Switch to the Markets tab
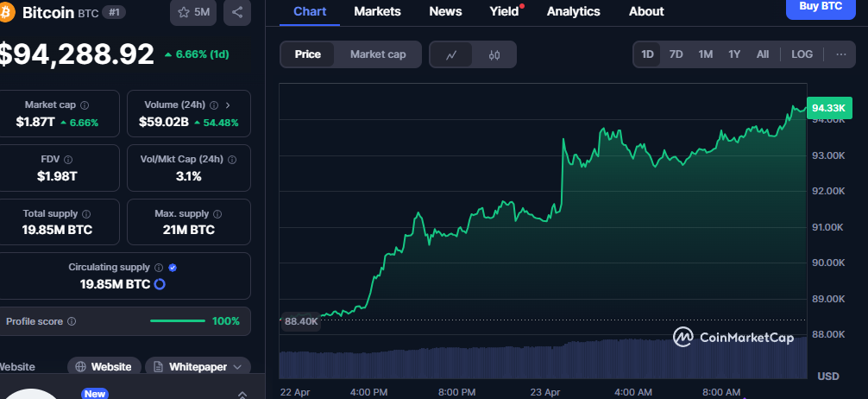The image size is (868, 399). pyautogui.click(x=378, y=11)
